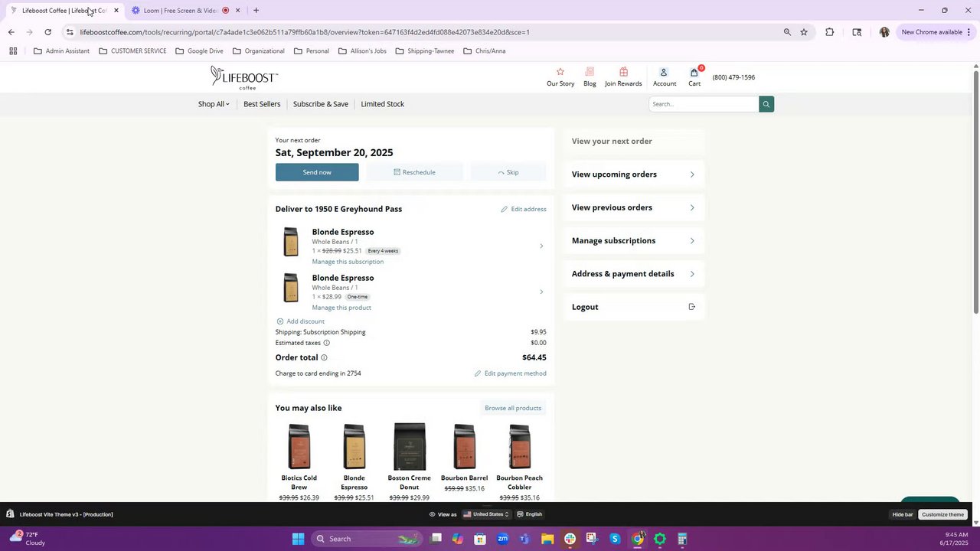Viewport: 980px width, 551px height.
Task: Open the Our Story star icon
Action: coord(560,72)
